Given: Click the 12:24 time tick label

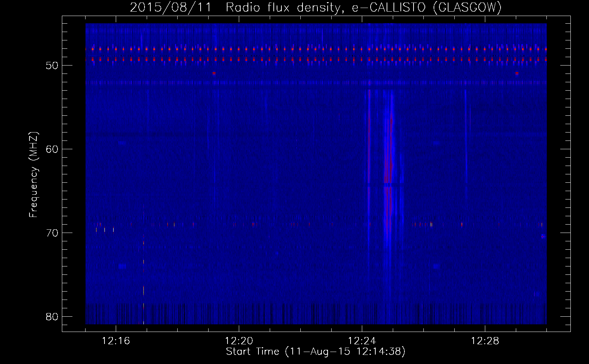Looking at the screenshot, I should 362,341.
